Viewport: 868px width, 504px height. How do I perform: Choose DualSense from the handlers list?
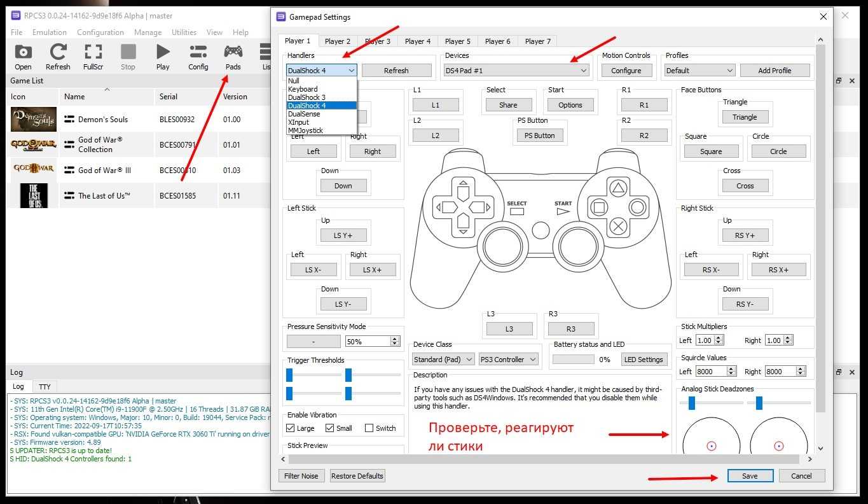304,114
